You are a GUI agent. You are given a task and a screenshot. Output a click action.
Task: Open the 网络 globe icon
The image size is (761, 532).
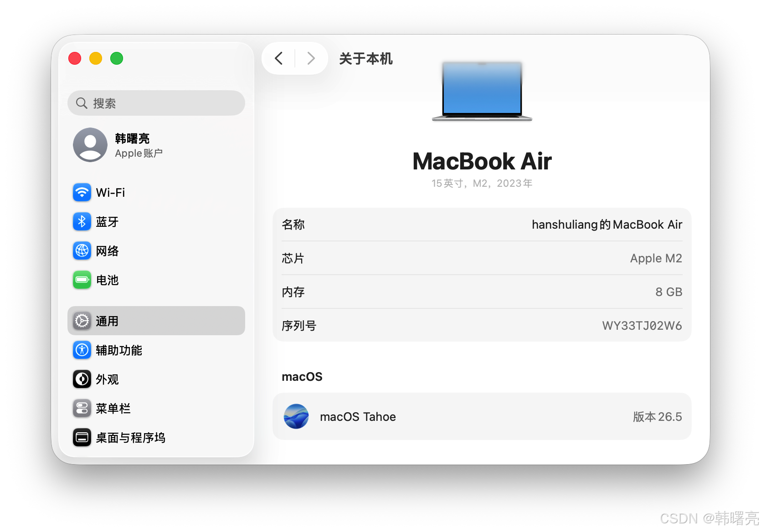[82, 251]
